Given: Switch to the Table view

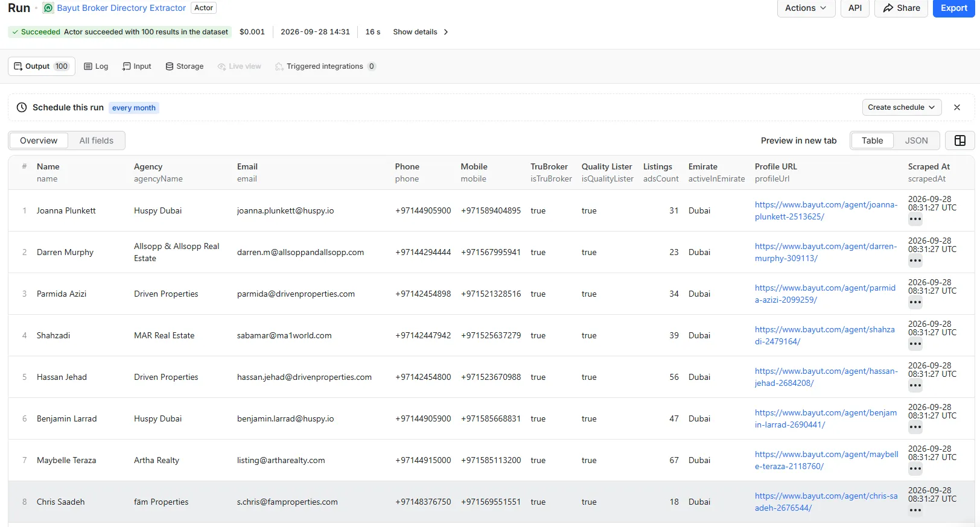Looking at the screenshot, I should [x=872, y=140].
